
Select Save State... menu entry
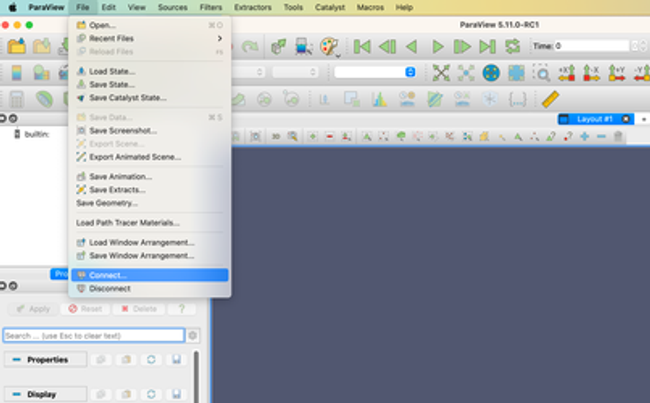click(149, 85)
